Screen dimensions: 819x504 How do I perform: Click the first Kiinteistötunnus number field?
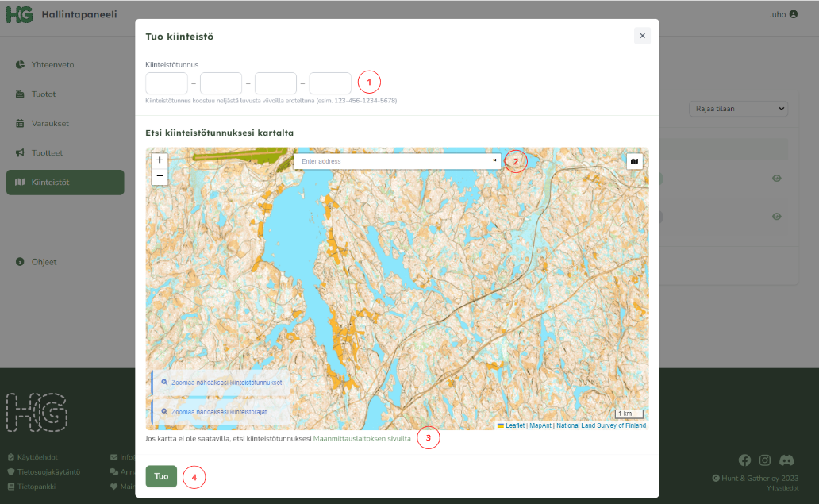pyautogui.click(x=167, y=83)
